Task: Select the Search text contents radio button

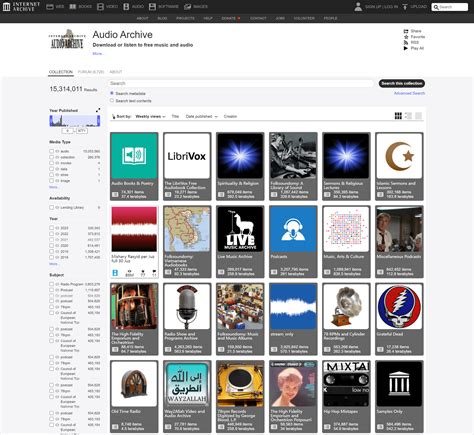Action: (112, 100)
